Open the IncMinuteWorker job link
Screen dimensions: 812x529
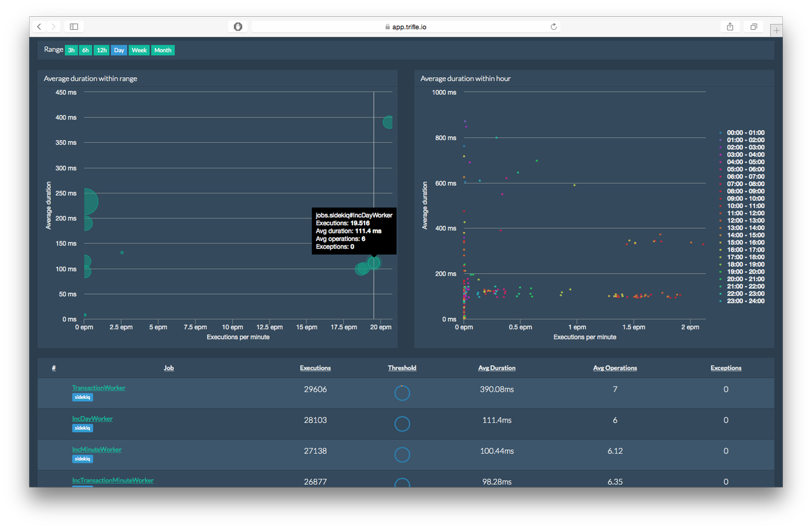97,449
